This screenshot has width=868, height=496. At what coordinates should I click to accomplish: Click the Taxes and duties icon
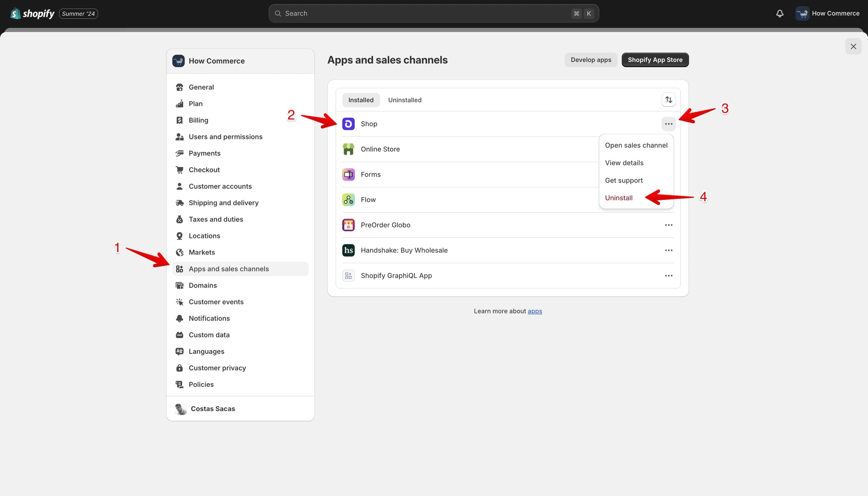179,219
